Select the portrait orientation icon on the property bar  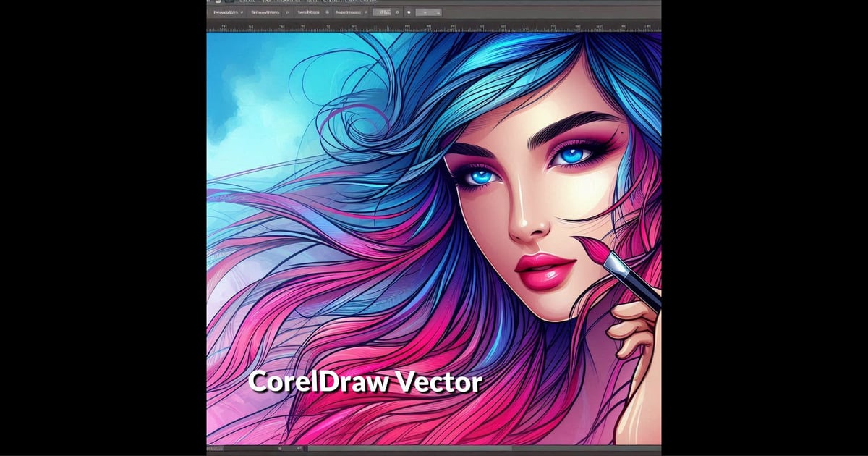tap(279, 12)
